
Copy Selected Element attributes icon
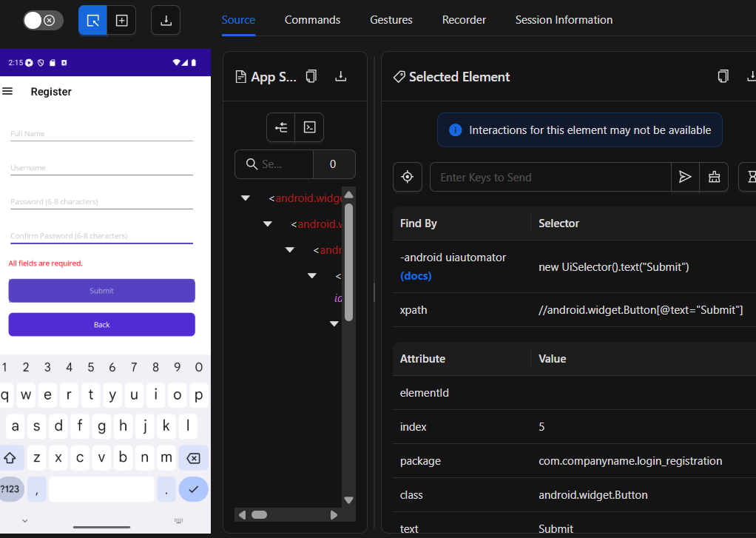(723, 77)
